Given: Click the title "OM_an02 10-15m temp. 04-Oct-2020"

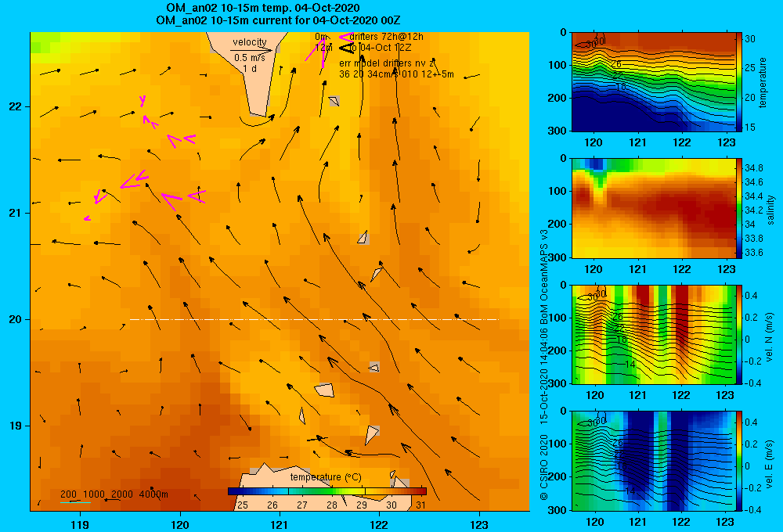Looking at the screenshot, I should coord(262,8).
